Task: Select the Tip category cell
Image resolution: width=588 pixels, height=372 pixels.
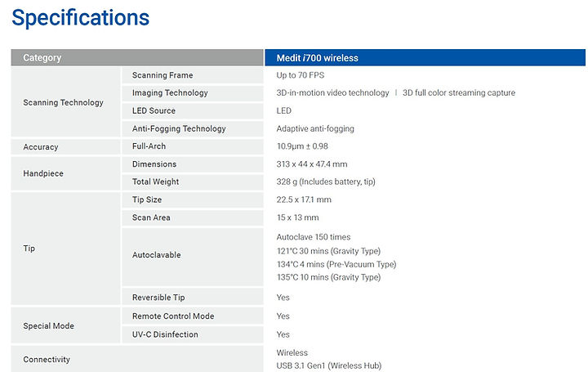Action: (65, 248)
